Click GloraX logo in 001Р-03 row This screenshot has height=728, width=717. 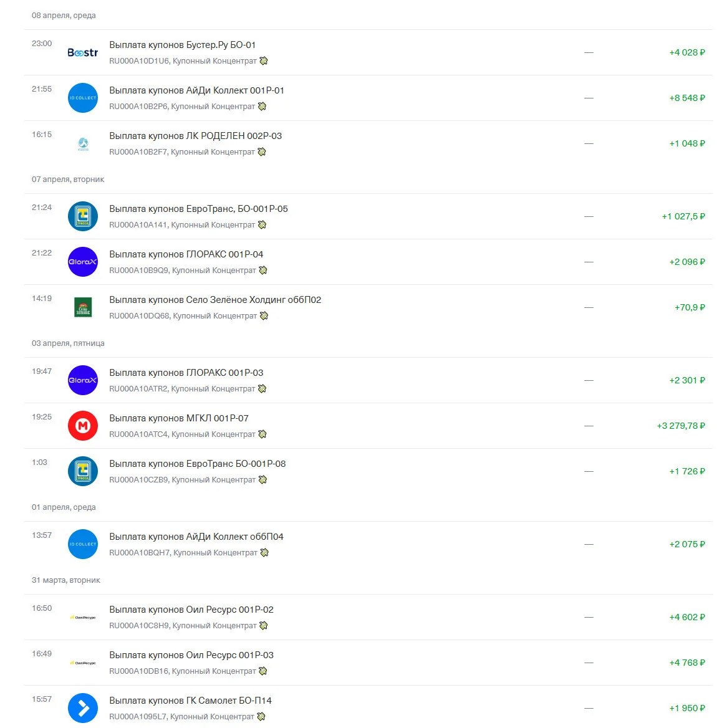[83, 380]
